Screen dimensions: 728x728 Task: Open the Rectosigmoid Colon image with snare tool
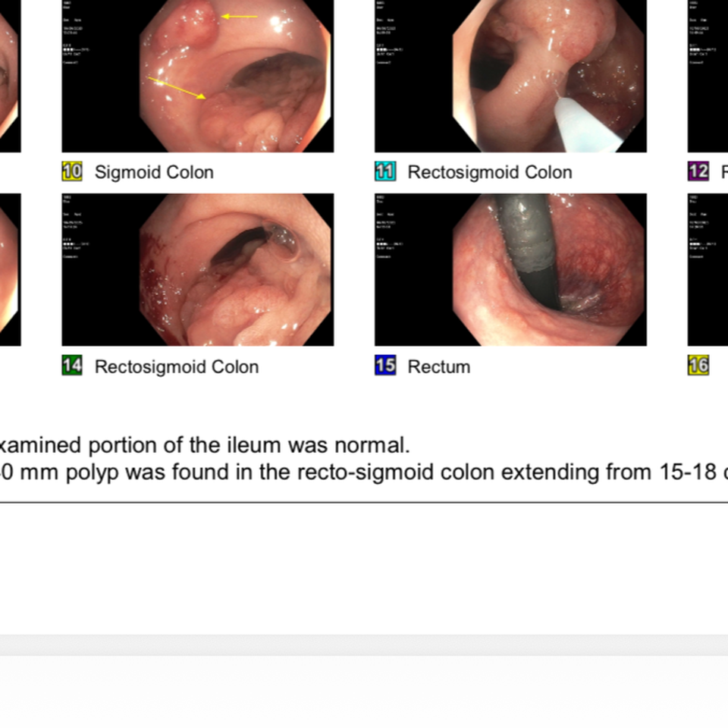[x=510, y=76]
